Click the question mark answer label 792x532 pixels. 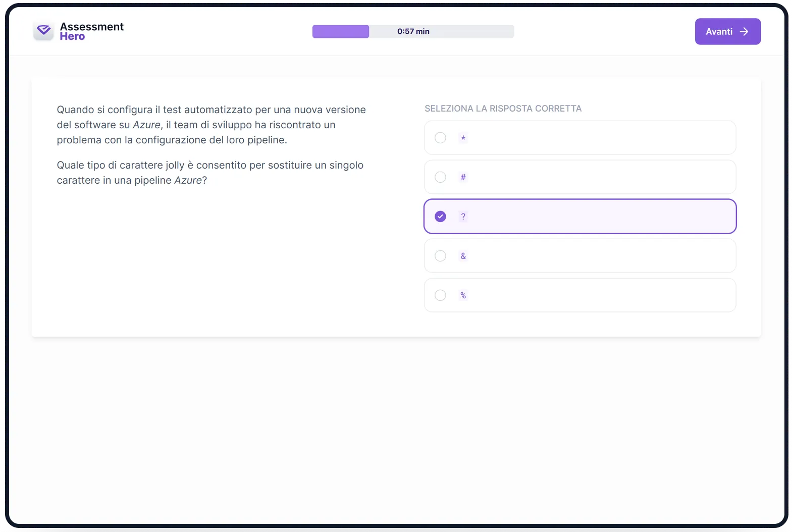(463, 217)
